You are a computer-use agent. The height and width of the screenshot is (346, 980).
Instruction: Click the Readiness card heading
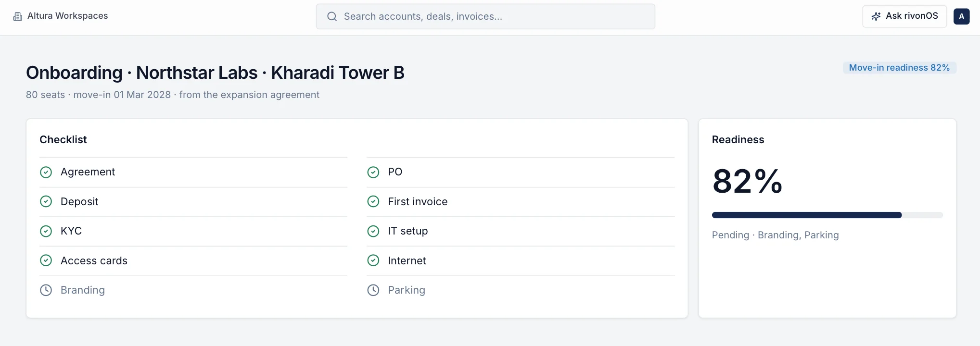[738, 140]
